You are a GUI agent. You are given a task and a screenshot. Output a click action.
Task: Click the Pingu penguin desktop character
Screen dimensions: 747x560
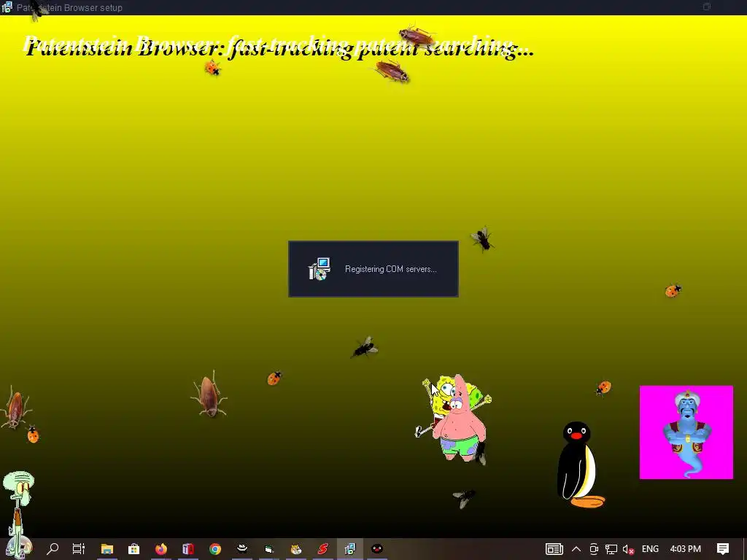coord(579,464)
